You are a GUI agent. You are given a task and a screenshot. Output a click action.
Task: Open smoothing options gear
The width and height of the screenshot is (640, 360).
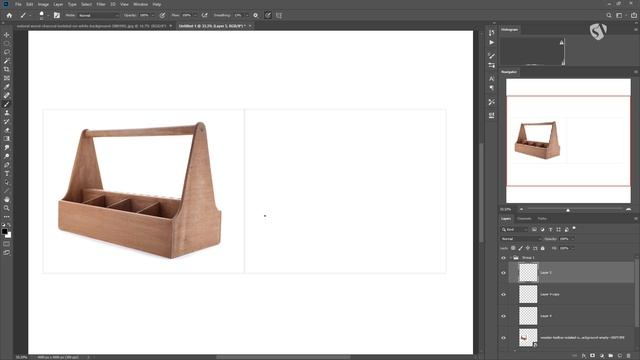coord(256,16)
